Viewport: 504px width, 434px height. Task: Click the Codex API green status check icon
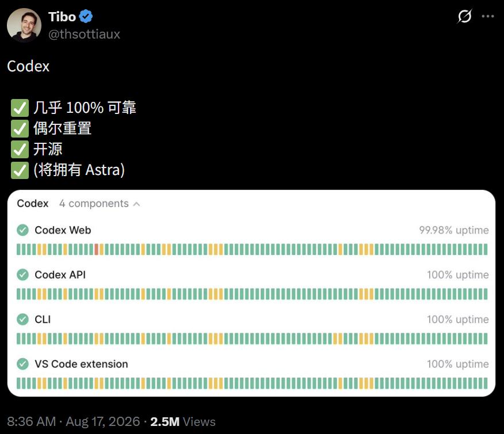tap(22, 275)
